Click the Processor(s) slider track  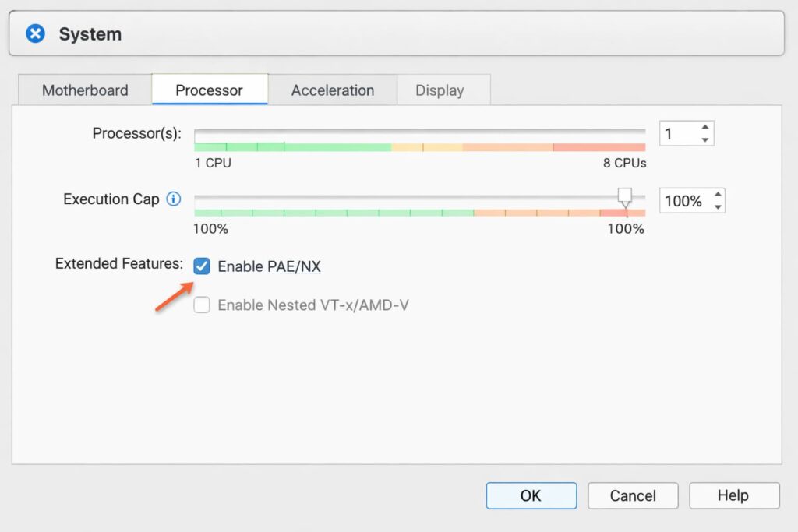click(421, 131)
